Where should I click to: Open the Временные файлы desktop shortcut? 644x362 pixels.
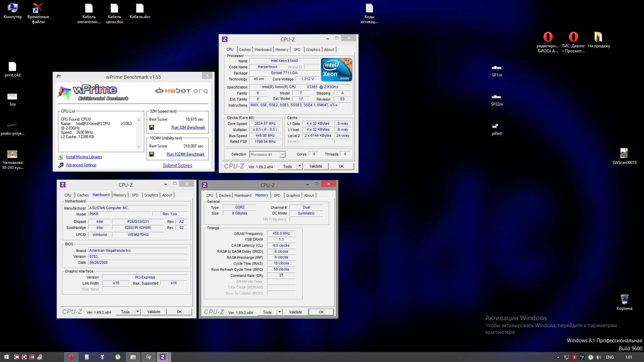point(38,13)
